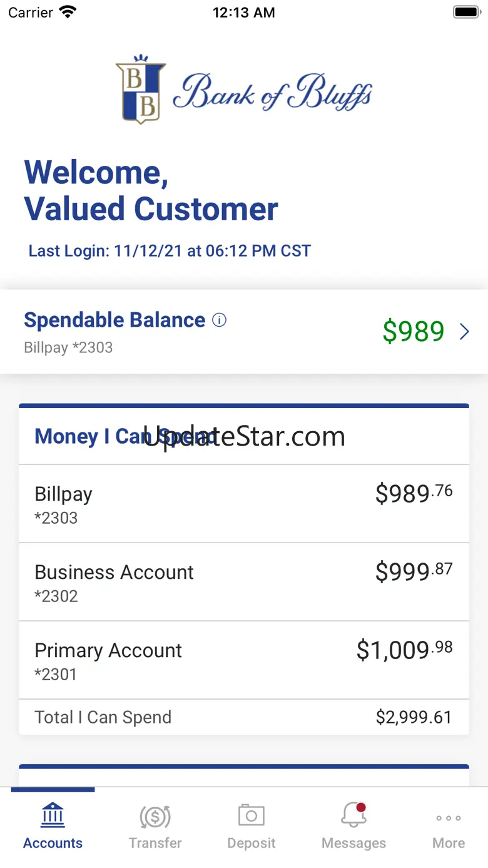The image size is (488, 868).
Task: Tap the Last Login timestamp text
Action: [x=170, y=251]
